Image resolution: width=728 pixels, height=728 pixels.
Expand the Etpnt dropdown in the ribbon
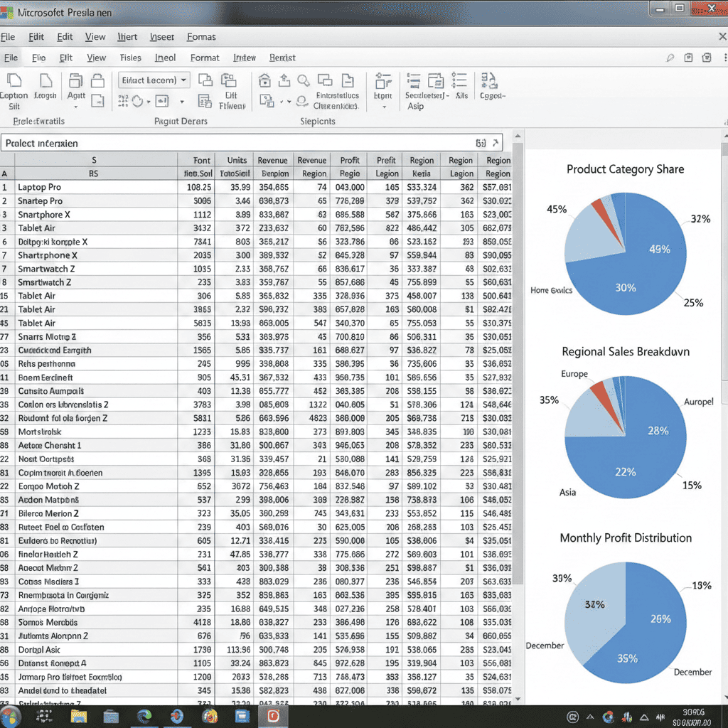tap(383, 107)
